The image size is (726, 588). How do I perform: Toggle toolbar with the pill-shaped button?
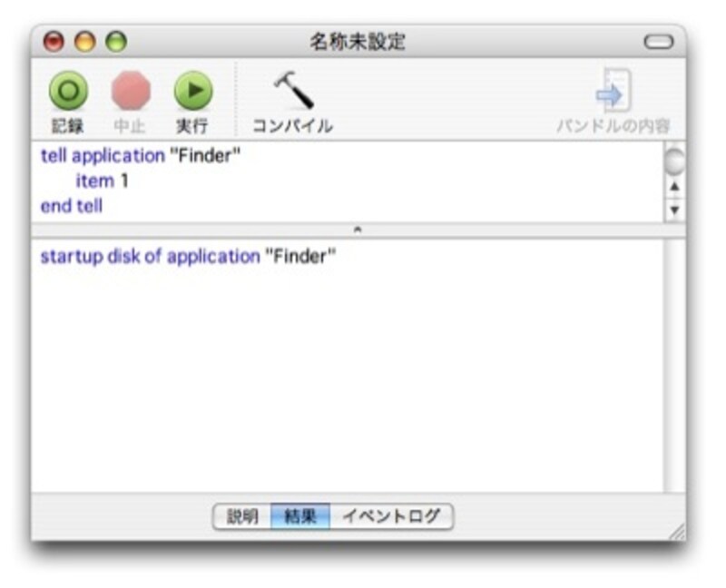658,42
